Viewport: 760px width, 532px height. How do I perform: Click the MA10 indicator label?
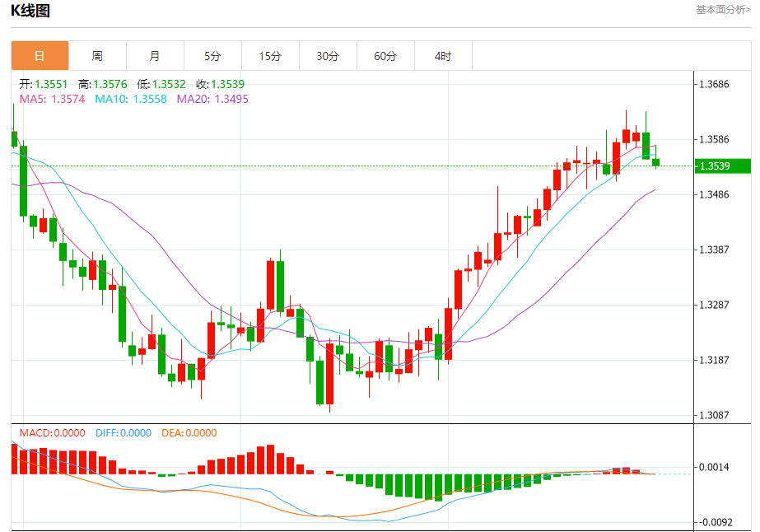point(131,99)
